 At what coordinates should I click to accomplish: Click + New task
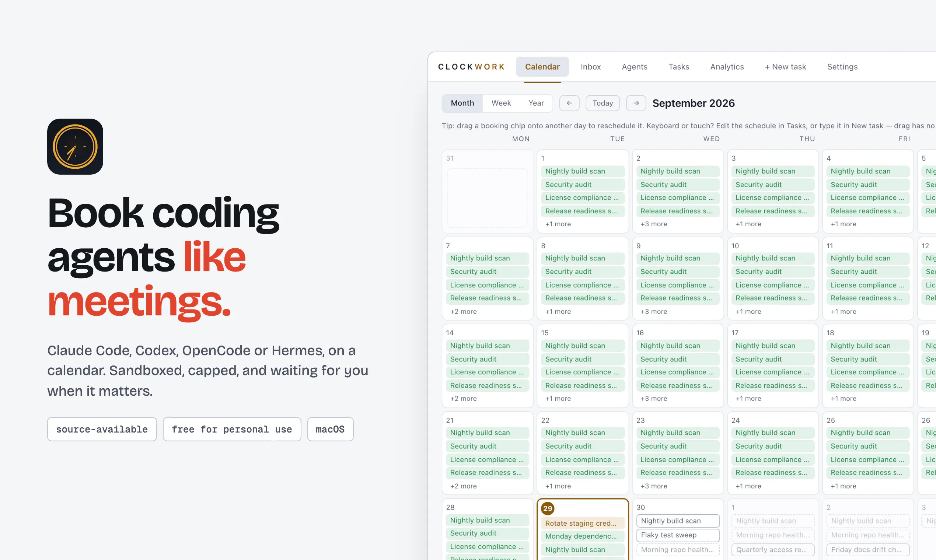coord(785,67)
